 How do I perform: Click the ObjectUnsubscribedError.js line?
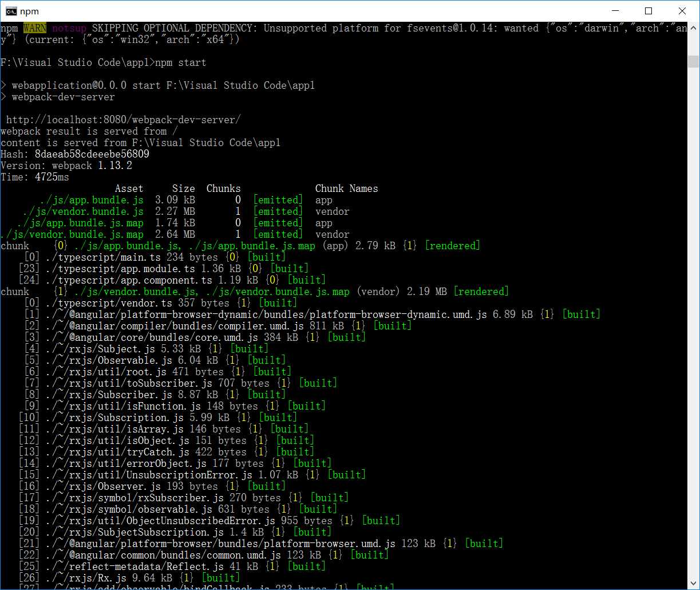(x=209, y=521)
